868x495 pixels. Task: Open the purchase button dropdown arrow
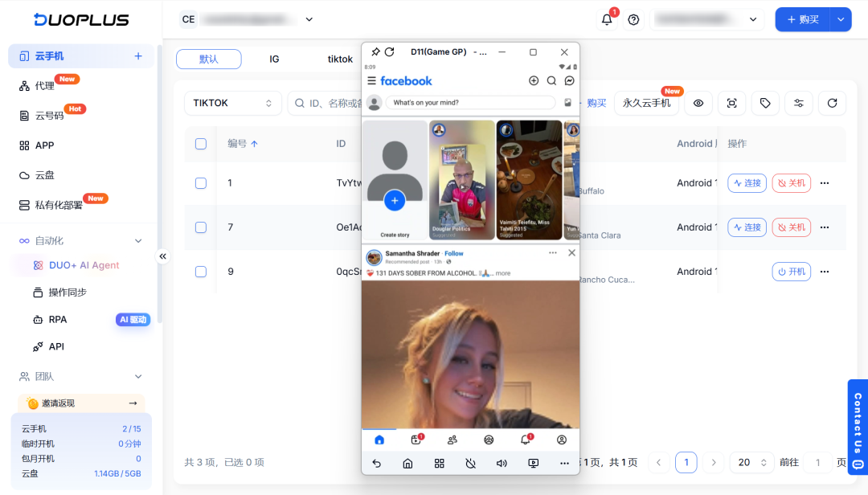click(x=841, y=19)
